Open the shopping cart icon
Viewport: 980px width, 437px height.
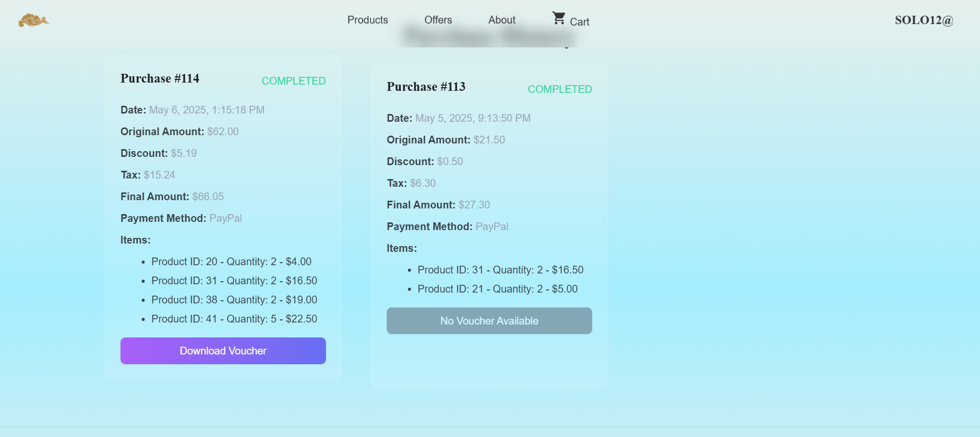[559, 19]
